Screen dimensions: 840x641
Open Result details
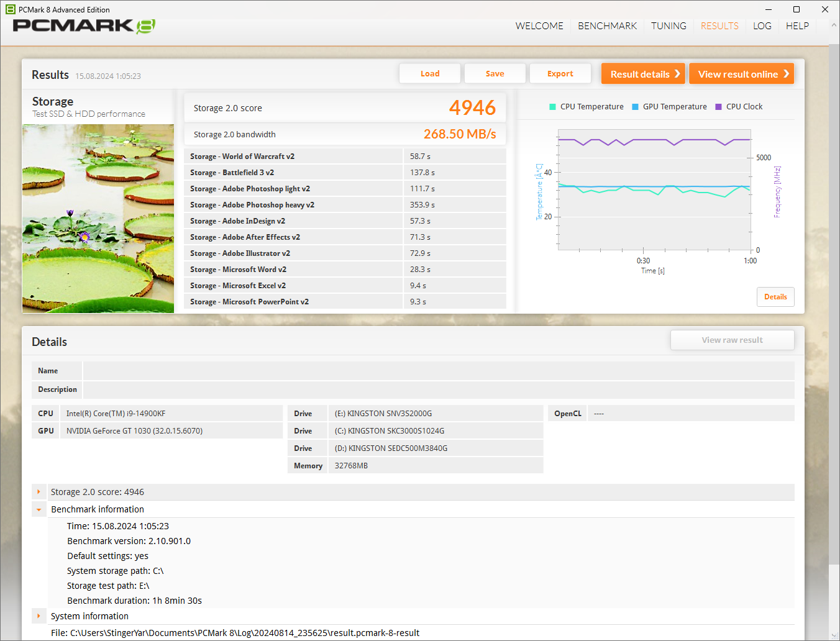pyautogui.click(x=643, y=73)
